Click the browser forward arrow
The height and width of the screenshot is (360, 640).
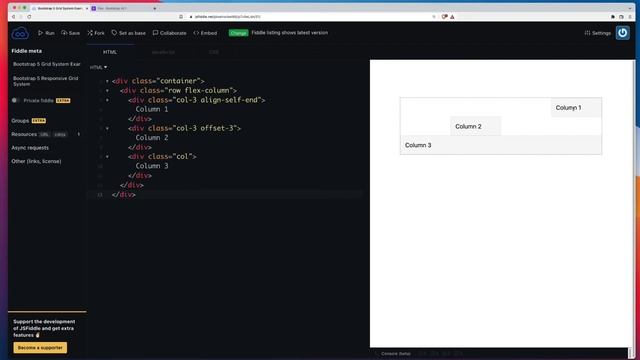tap(21, 17)
